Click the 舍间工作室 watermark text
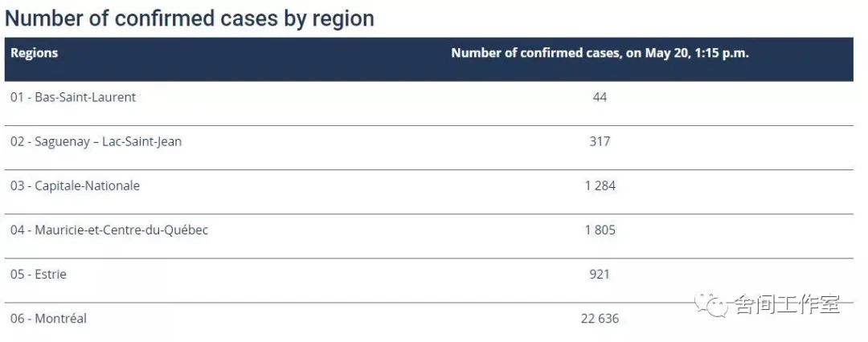 (785, 304)
